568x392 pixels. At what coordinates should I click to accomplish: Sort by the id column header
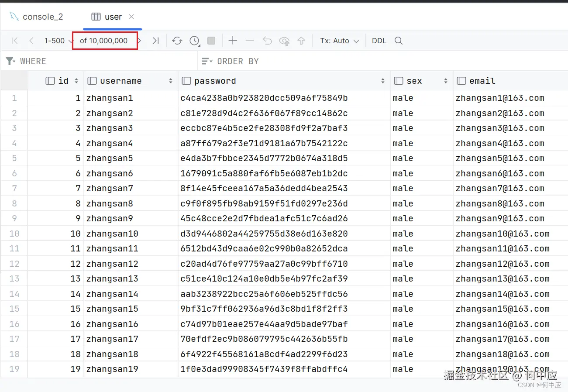click(x=56, y=81)
